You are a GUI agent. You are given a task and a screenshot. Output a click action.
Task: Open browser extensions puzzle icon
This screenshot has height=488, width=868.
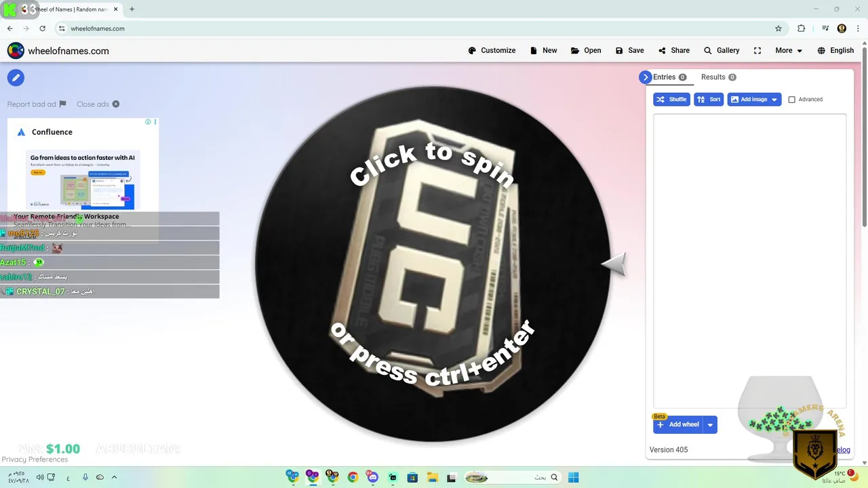[802, 28]
